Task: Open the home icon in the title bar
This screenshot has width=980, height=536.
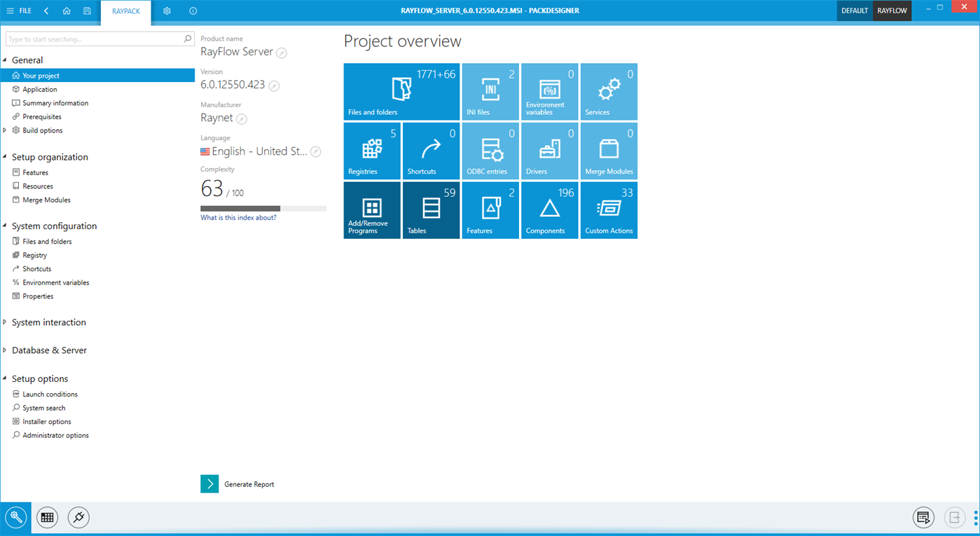Action: (x=67, y=11)
